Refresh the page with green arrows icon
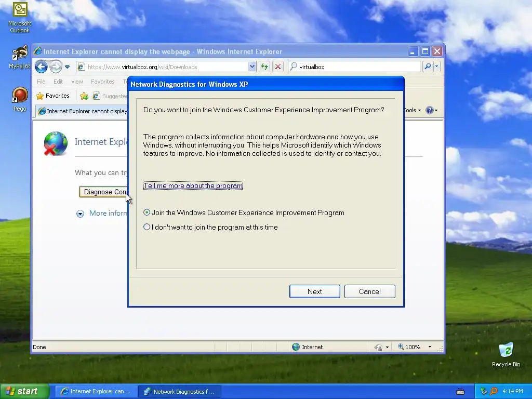This screenshot has width=532, height=399. tap(264, 66)
